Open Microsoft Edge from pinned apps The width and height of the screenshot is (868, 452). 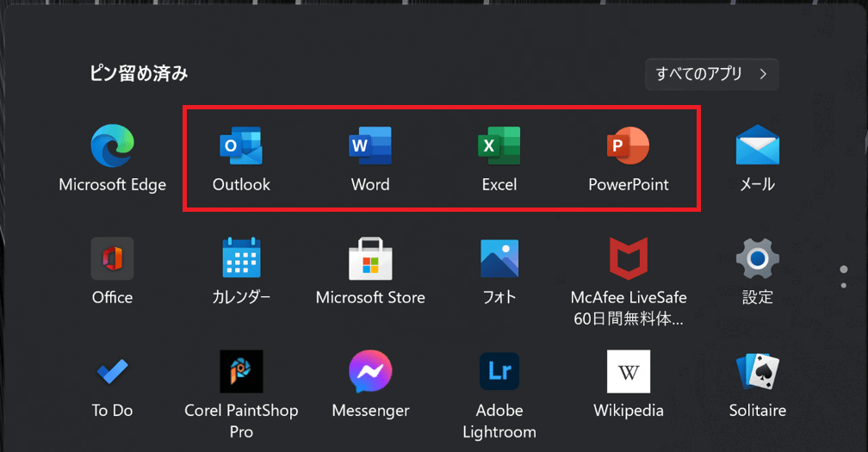point(112,146)
